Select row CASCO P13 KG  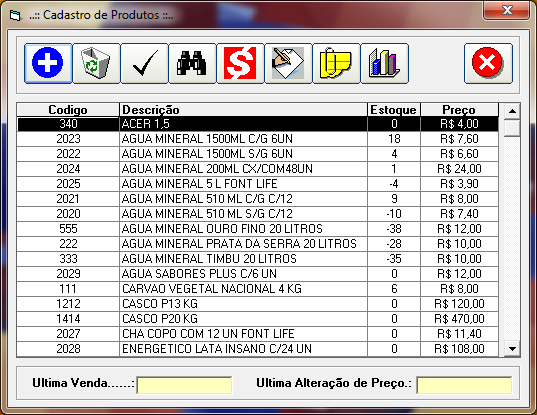(258, 304)
